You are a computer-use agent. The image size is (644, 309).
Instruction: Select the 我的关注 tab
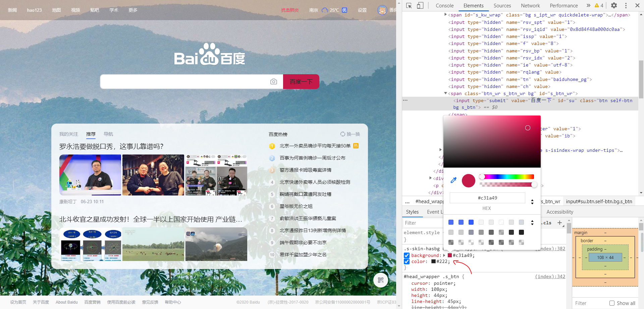tap(69, 134)
